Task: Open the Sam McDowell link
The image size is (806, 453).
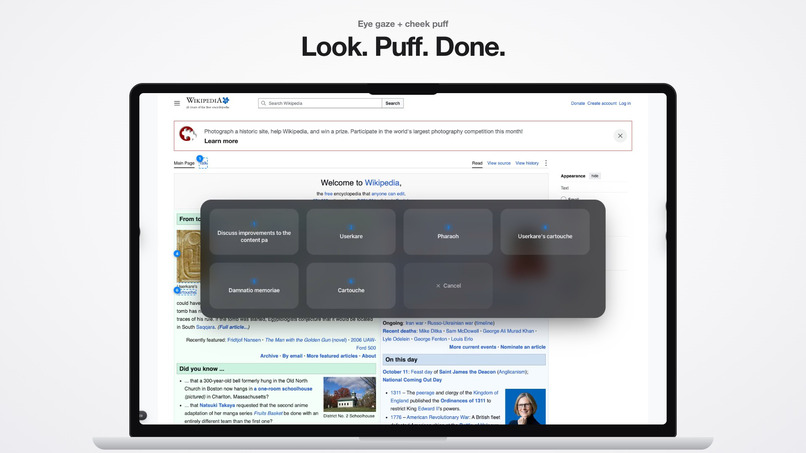Action: click(462, 331)
